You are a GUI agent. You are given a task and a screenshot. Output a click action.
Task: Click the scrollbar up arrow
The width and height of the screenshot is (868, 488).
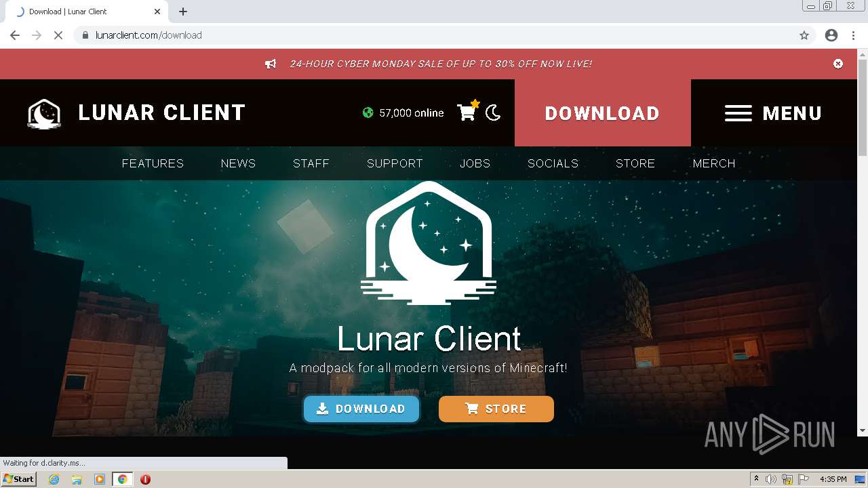(x=863, y=54)
